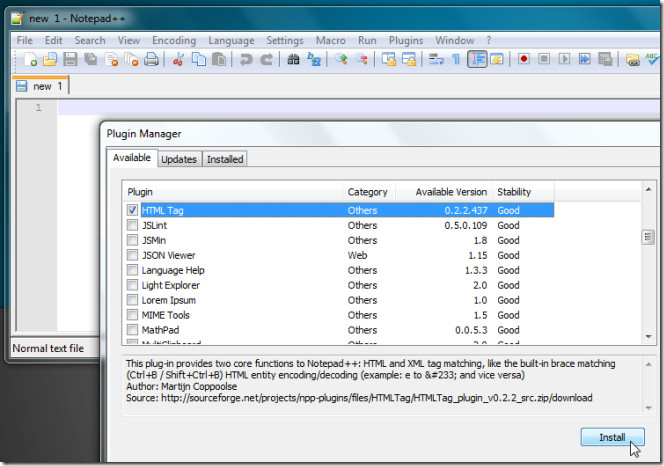Select the Available tab

coord(132,158)
